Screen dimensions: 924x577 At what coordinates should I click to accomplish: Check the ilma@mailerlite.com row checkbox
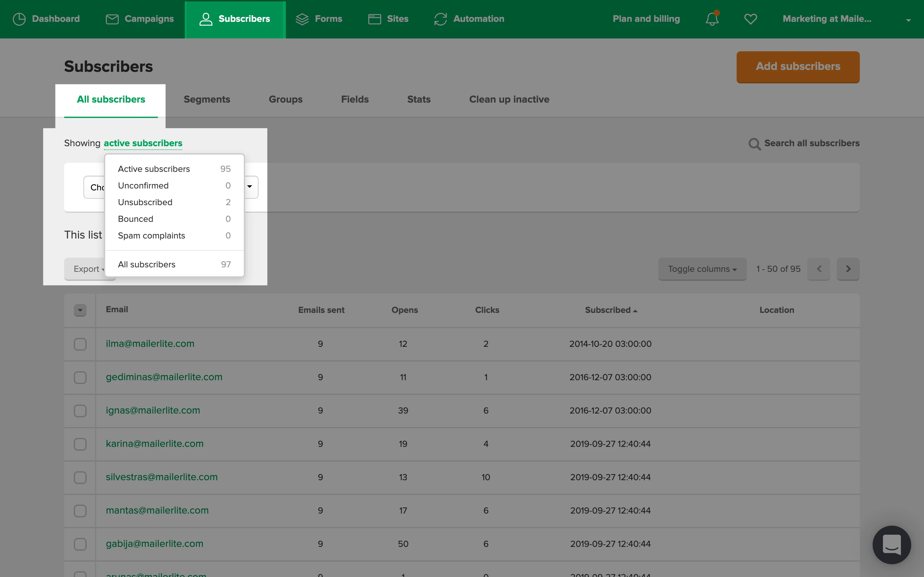[x=80, y=344]
